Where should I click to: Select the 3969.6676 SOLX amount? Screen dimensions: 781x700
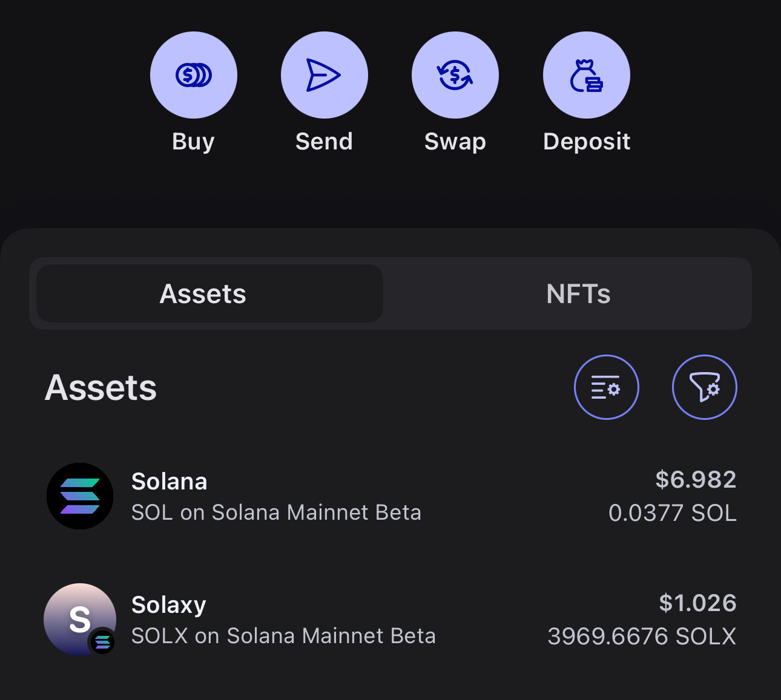(642, 636)
